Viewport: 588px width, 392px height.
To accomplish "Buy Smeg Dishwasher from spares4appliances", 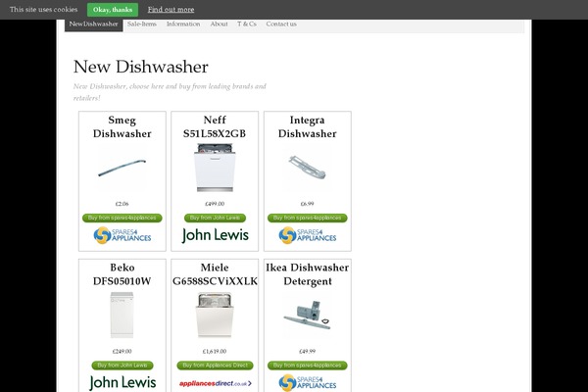I will pos(122,218).
